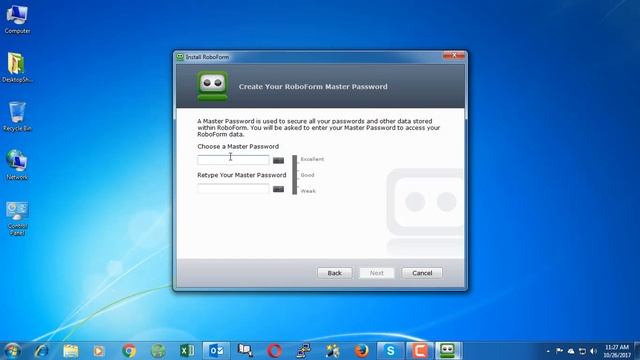Close the Install RoboForm window

[454, 56]
